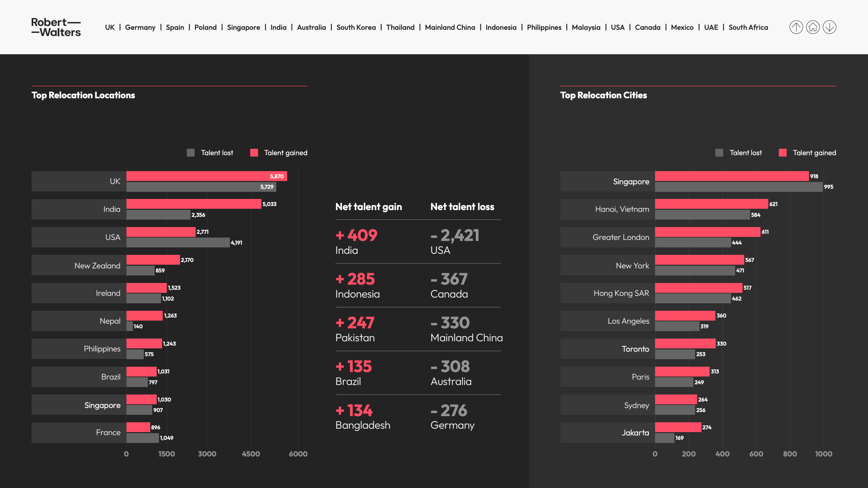Select Philippines in the top navigation
The height and width of the screenshot is (488, 868).
point(544,27)
